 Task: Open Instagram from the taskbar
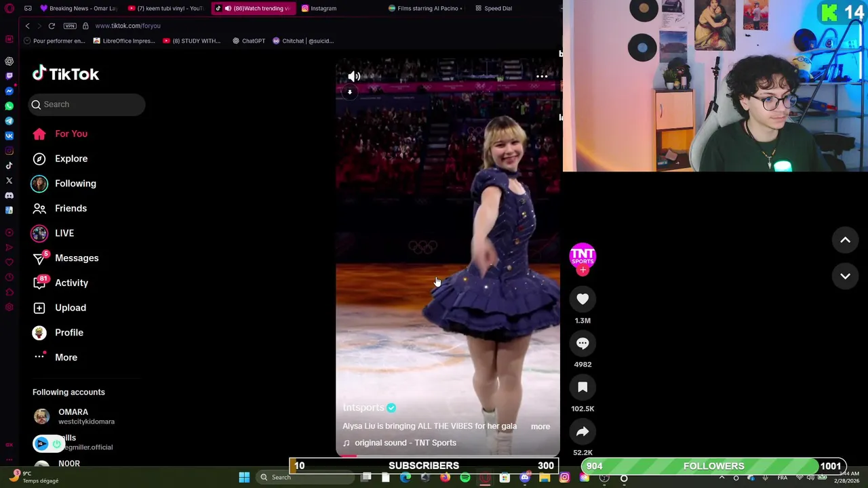[x=564, y=477]
